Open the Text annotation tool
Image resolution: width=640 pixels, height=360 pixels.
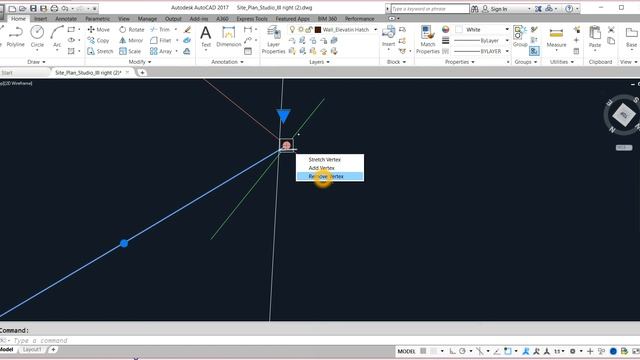pos(206,37)
